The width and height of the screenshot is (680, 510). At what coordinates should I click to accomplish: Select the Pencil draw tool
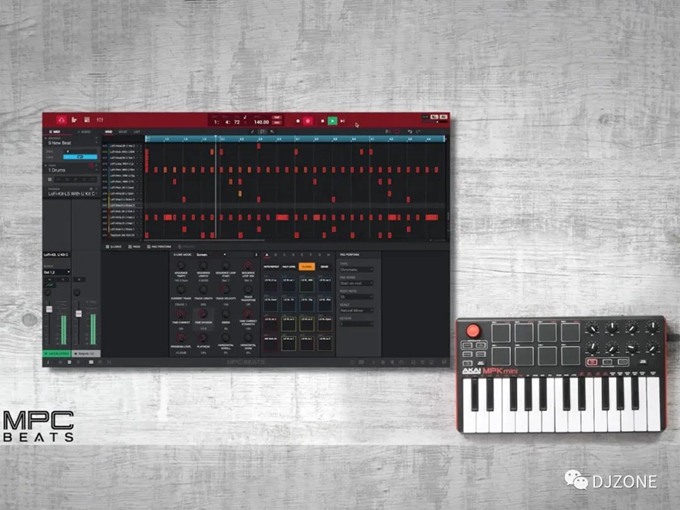(252, 131)
